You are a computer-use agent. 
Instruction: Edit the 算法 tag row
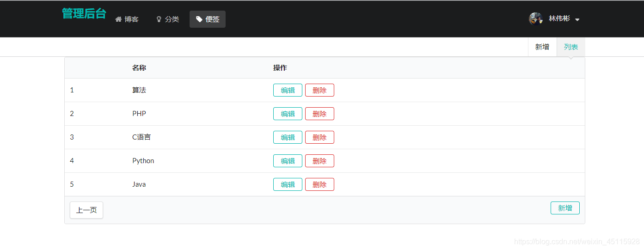pyautogui.click(x=288, y=90)
